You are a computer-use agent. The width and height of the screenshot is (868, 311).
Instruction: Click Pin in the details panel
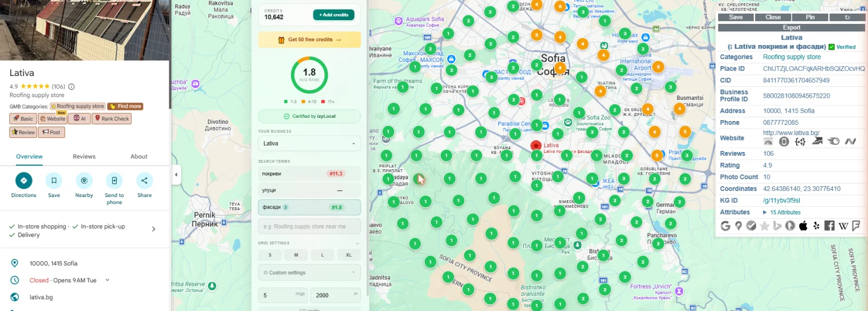810,17
